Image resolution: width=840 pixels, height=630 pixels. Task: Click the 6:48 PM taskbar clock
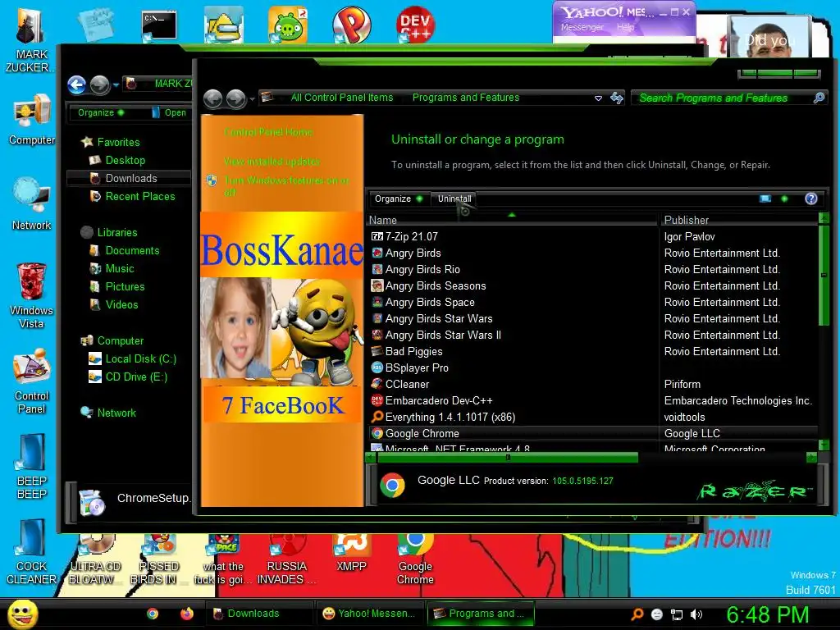coord(767,614)
